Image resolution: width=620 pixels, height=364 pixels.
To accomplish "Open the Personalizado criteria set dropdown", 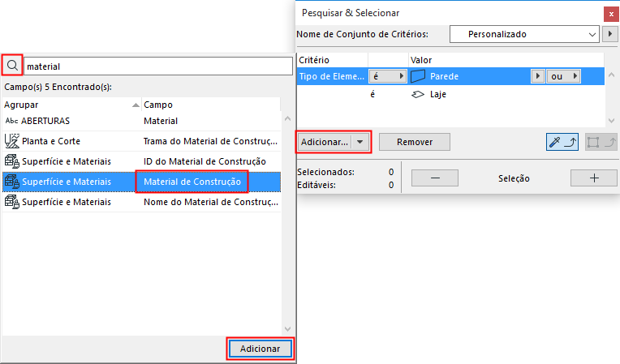I will pyautogui.click(x=523, y=35).
